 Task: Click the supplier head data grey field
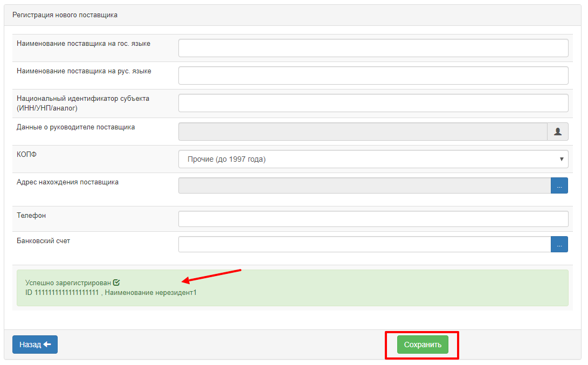point(362,131)
